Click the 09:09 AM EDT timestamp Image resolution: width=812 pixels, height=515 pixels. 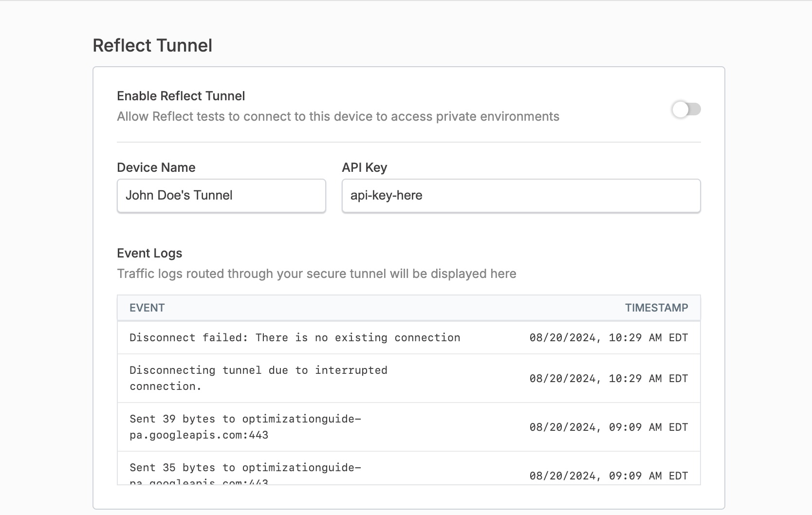click(x=609, y=427)
